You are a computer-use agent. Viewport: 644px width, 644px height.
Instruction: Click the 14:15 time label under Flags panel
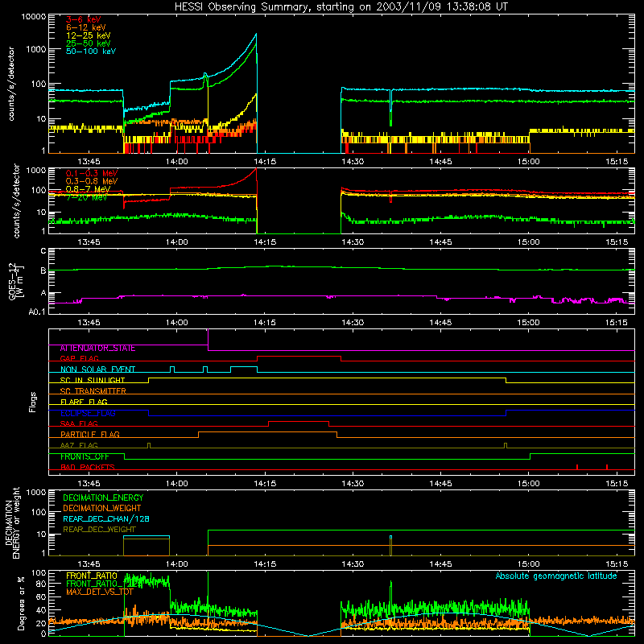tap(265, 484)
